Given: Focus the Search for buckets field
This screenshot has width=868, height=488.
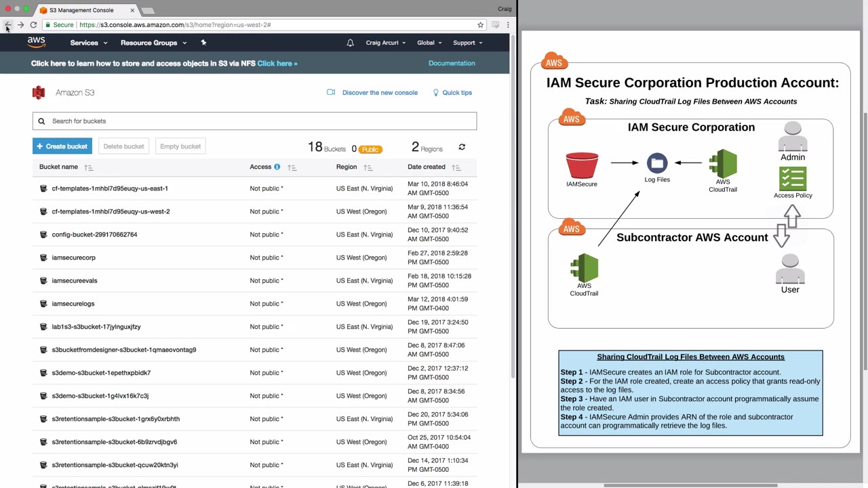Looking at the screenshot, I should 254,121.
